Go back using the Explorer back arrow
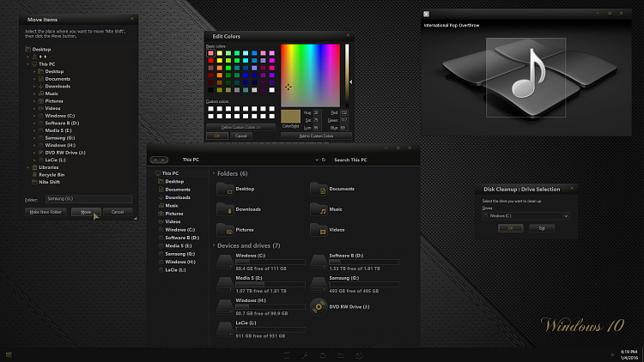The height and width of the screenshot is (362, 644). point(155,160)
